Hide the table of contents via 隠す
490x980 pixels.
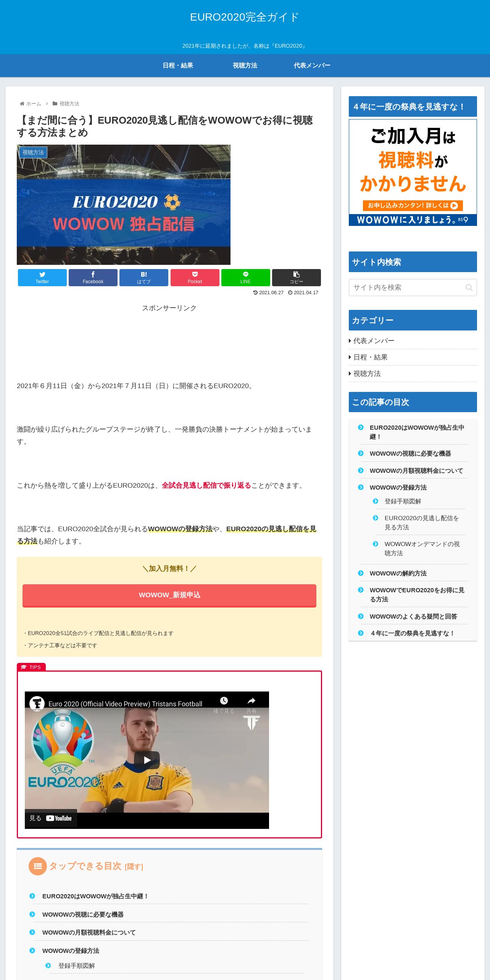click(x=134, y=867)
